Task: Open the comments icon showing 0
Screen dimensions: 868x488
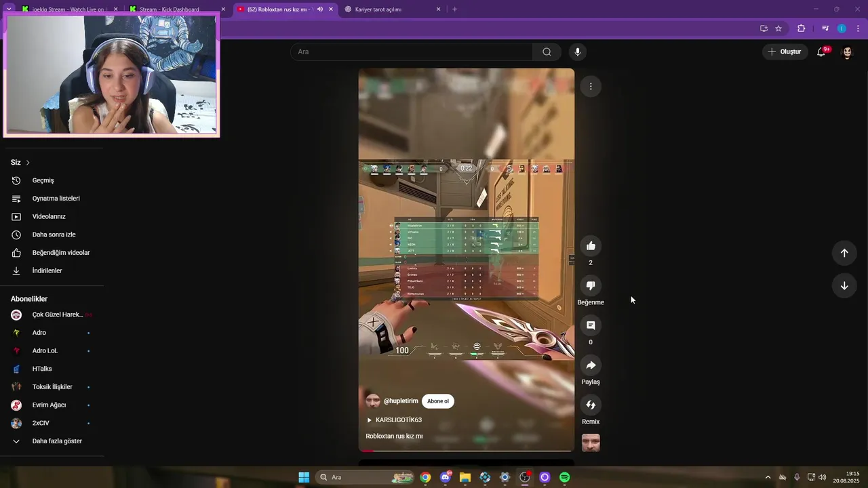Action: coord(591,325)
